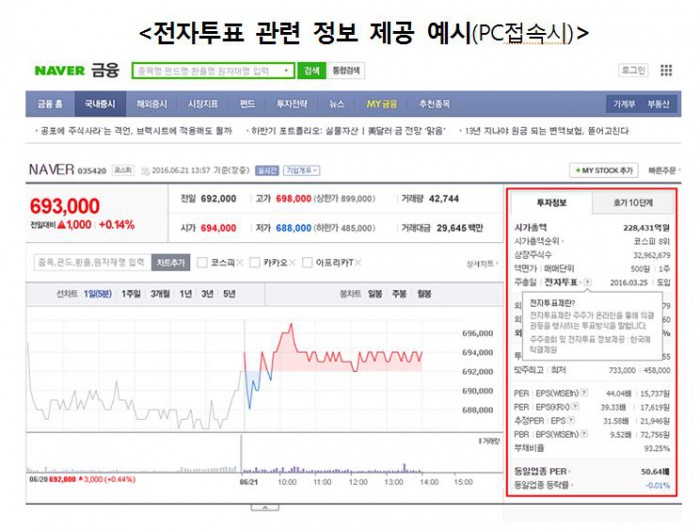The width and height of the screenshot is (700, 532).
Task: Click the MY STOCK 추가 button
Action: [x=602, y=171]
